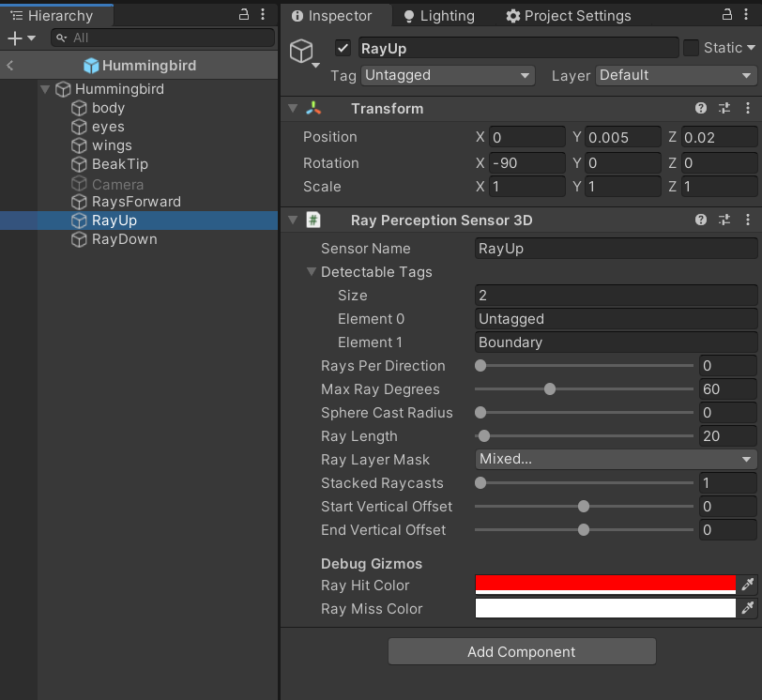This screenshot has width=762, height=700.
Task: Open the white Ray Miss Color swatch
Action: coord(605,608)
